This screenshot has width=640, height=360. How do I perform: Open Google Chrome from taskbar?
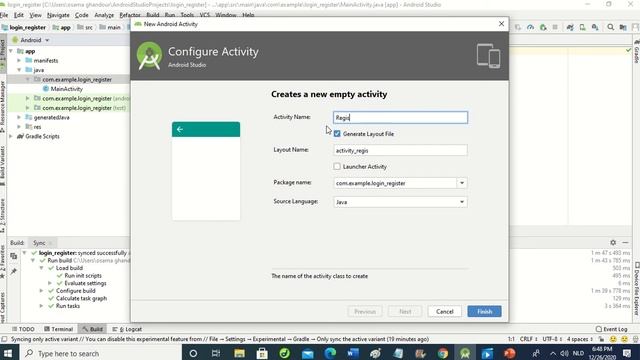click(x=442, y=353)
